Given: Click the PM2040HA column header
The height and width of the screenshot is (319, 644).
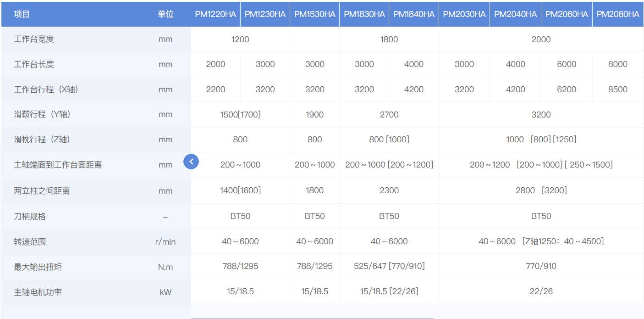Looking at the screenshot, I should 515,14.
